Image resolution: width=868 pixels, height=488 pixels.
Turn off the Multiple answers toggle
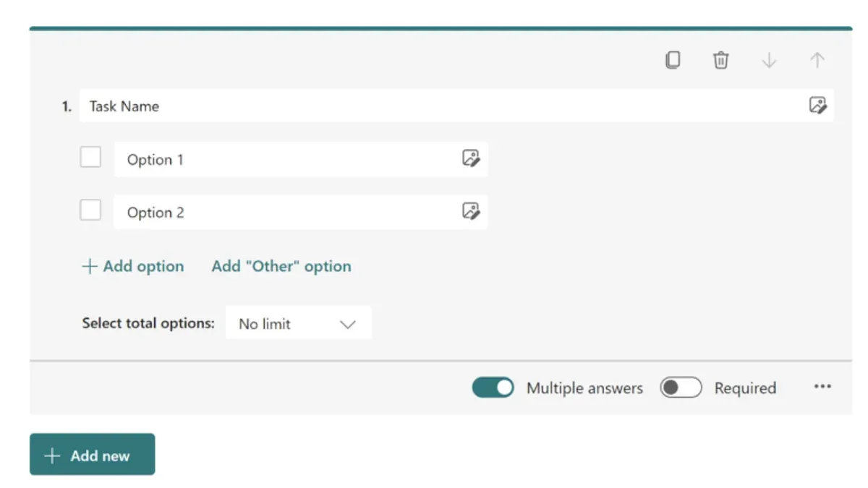[493, 388]
